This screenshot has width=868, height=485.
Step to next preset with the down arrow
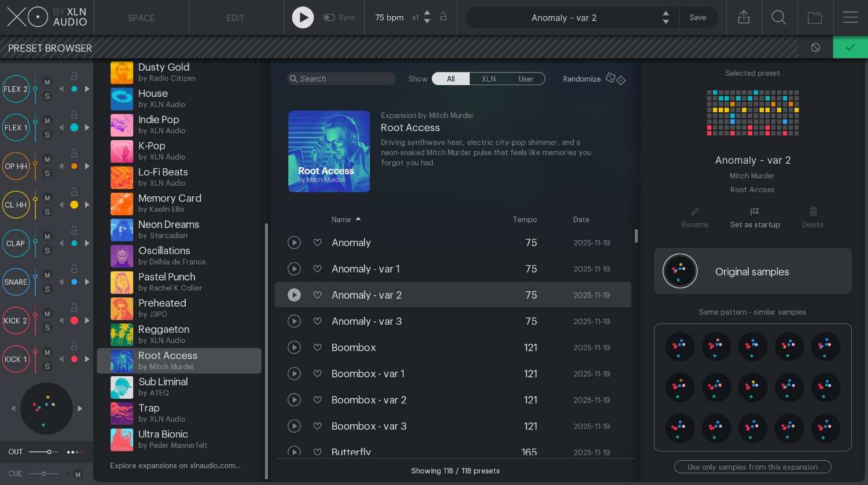[x=666, y=22]
